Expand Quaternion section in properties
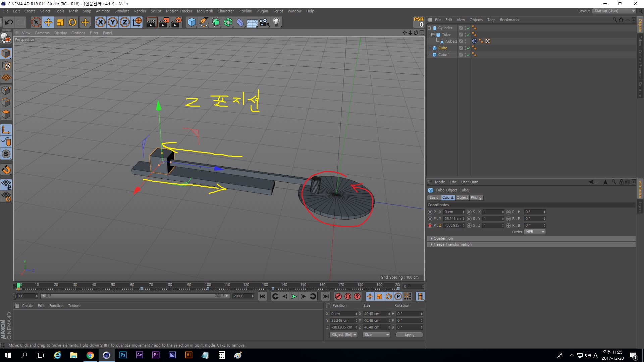Screen dimensions: 644x362 (432, 238)
